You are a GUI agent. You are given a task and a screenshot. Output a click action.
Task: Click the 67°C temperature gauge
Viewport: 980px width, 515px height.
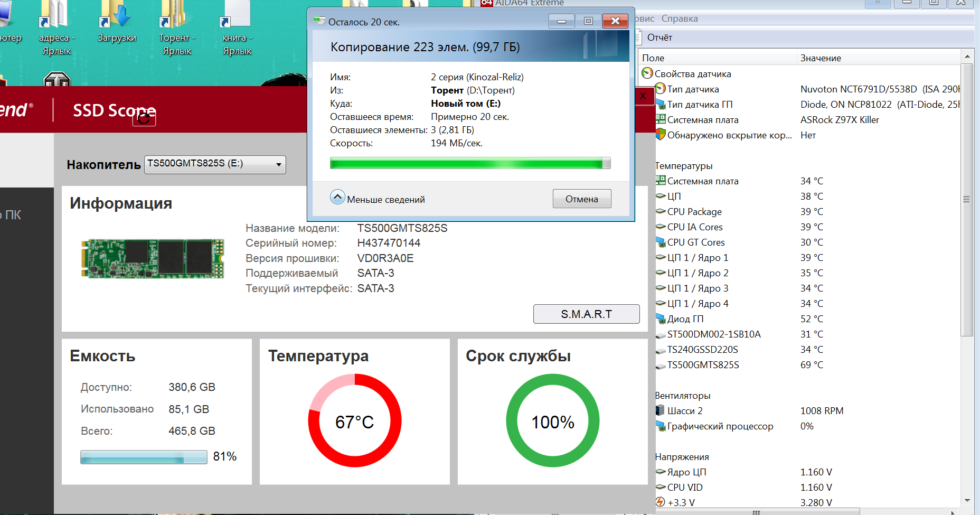point(355,420)
